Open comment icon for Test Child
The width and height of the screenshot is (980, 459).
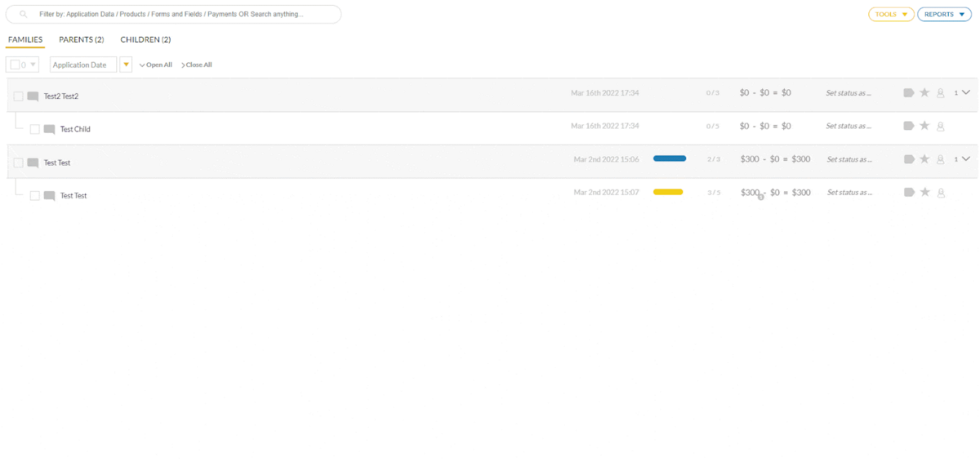(x=49, y=129)
